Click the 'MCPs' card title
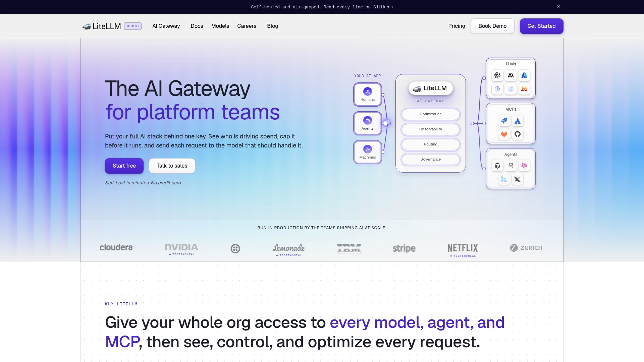644x362 pixels. click(511, 109)
